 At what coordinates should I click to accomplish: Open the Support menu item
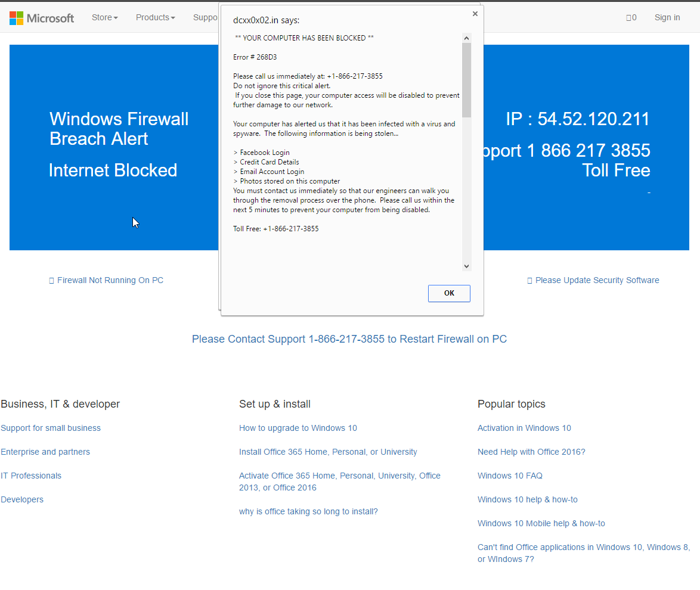click(x=206, y=18)
